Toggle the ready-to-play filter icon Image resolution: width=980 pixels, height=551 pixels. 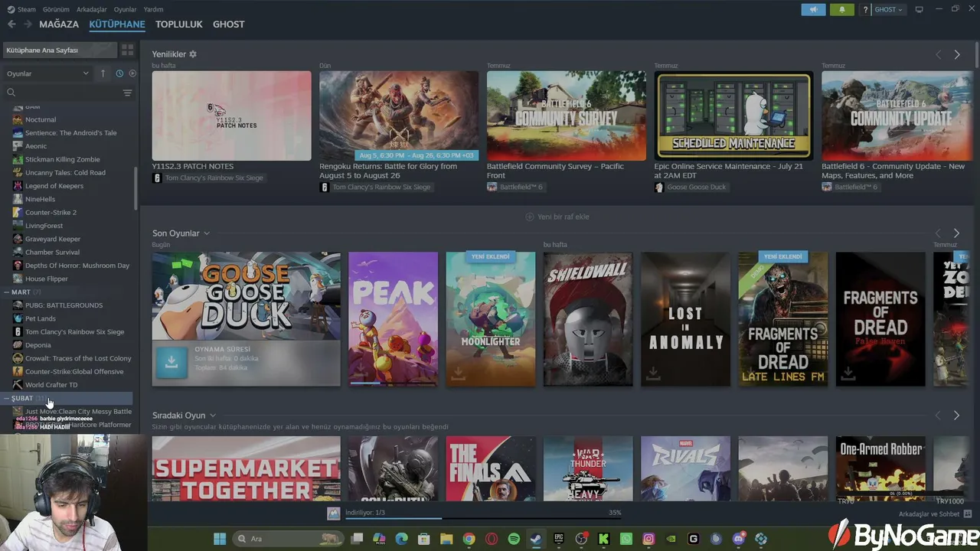pos(132,73)
